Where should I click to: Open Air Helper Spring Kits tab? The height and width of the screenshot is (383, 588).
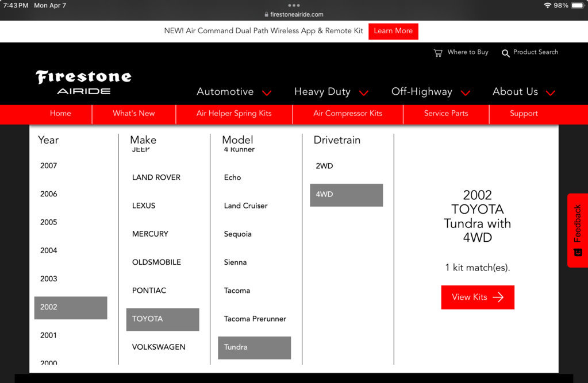click(234, 114)
